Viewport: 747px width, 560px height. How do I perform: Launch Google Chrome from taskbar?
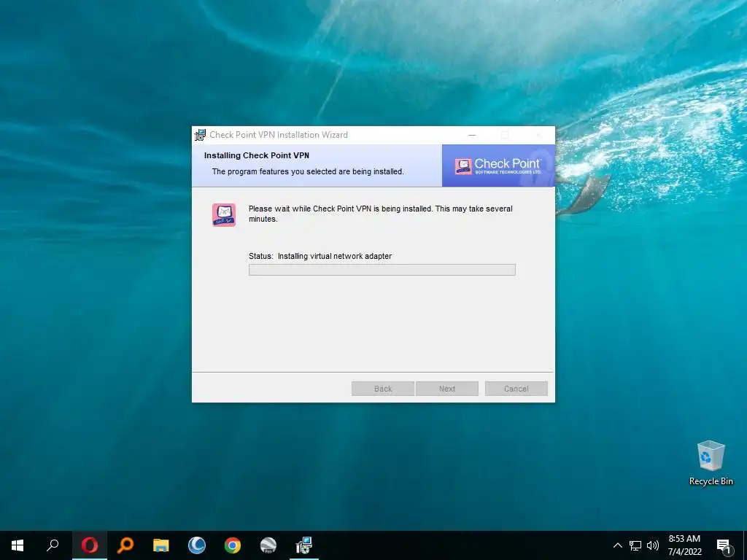click(x=233, y=545)
